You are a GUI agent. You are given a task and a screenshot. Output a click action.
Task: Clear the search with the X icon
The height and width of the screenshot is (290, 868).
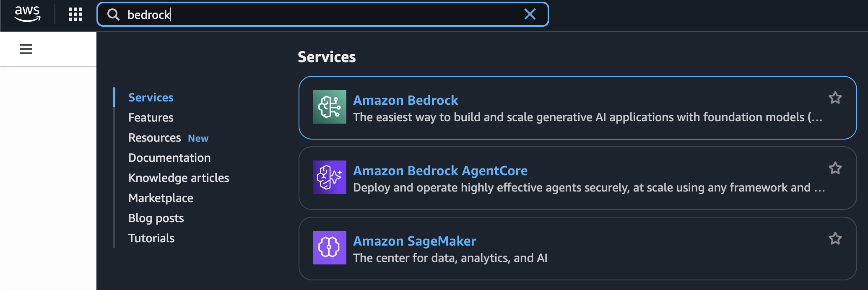click(530, 14)
